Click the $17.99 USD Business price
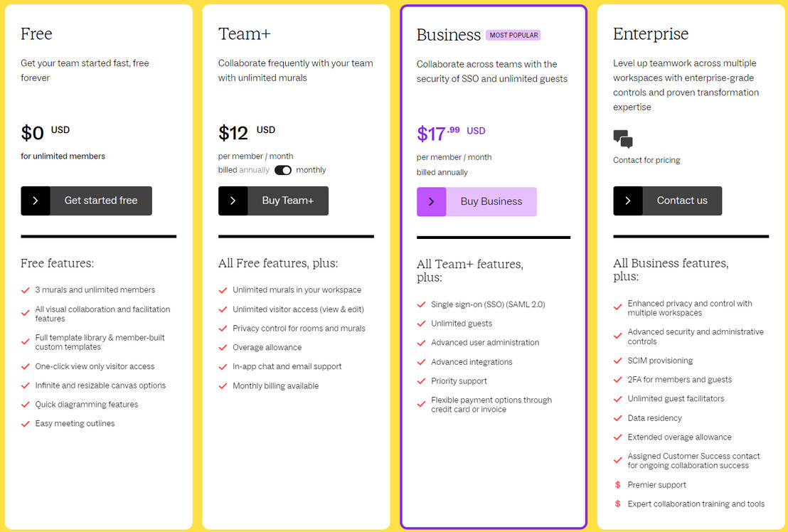This screenshot has height=532, width=788. [451, 133]
